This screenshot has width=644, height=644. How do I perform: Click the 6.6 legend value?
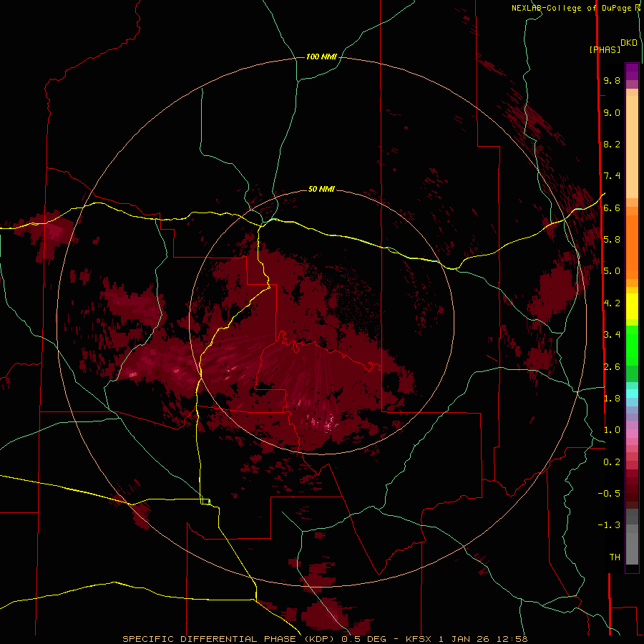click(x=612, y=208)
